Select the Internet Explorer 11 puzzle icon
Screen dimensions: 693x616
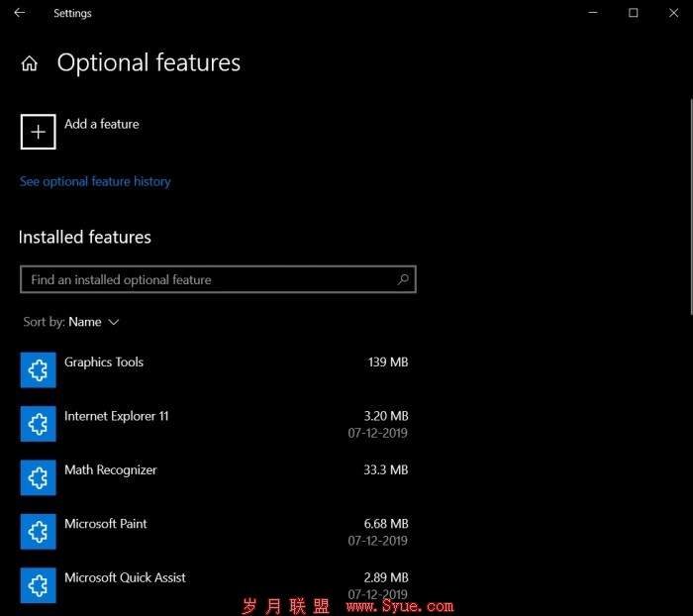pyautogui.click(x=38, y=424)
